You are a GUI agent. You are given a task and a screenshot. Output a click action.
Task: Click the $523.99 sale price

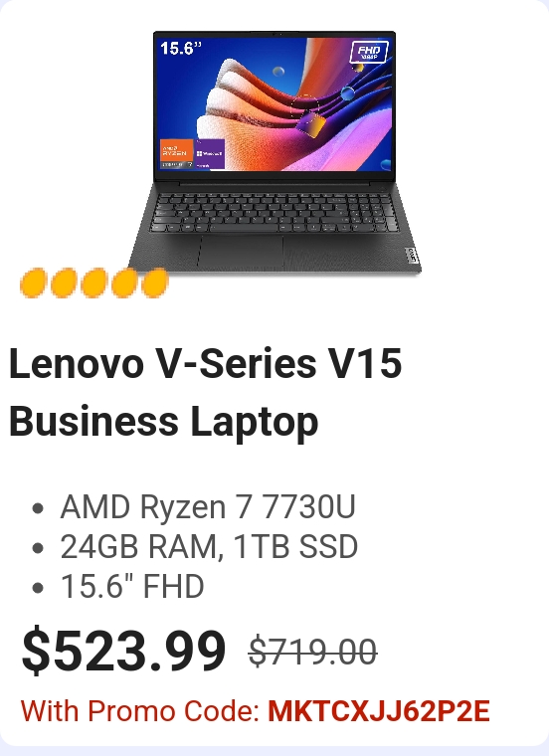[123, 651]
